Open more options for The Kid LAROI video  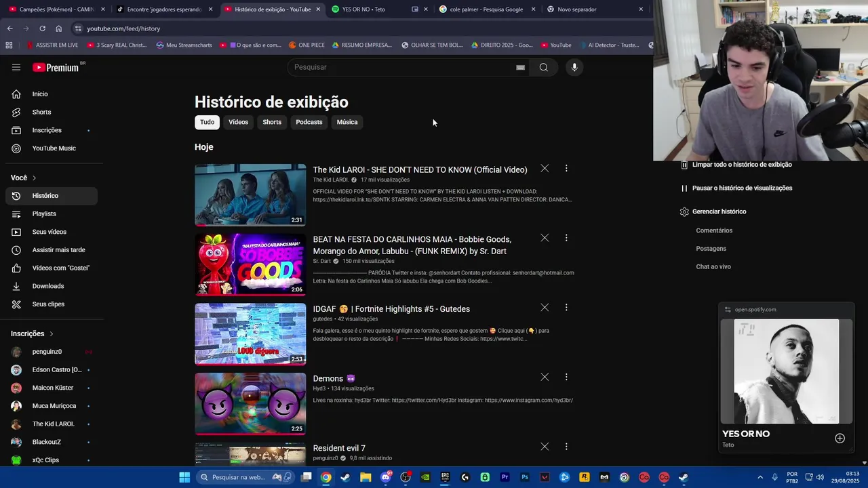566,168
